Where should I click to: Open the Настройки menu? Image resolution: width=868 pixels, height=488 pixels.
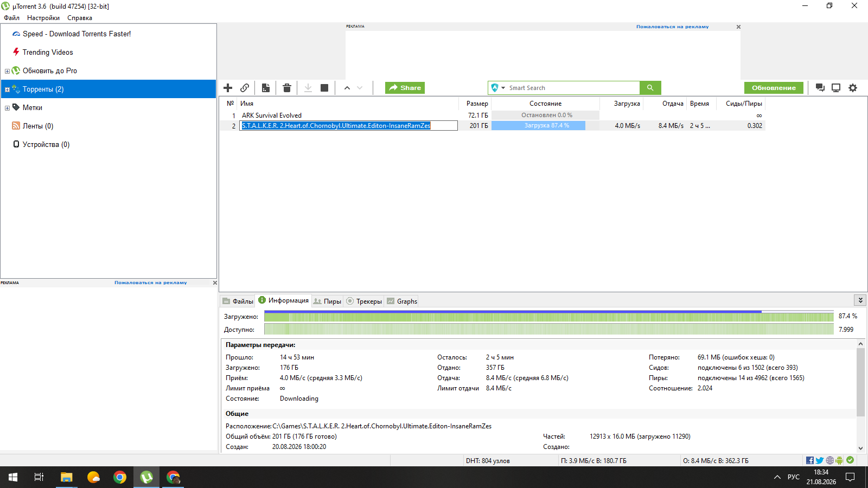[x=43, y=18]
